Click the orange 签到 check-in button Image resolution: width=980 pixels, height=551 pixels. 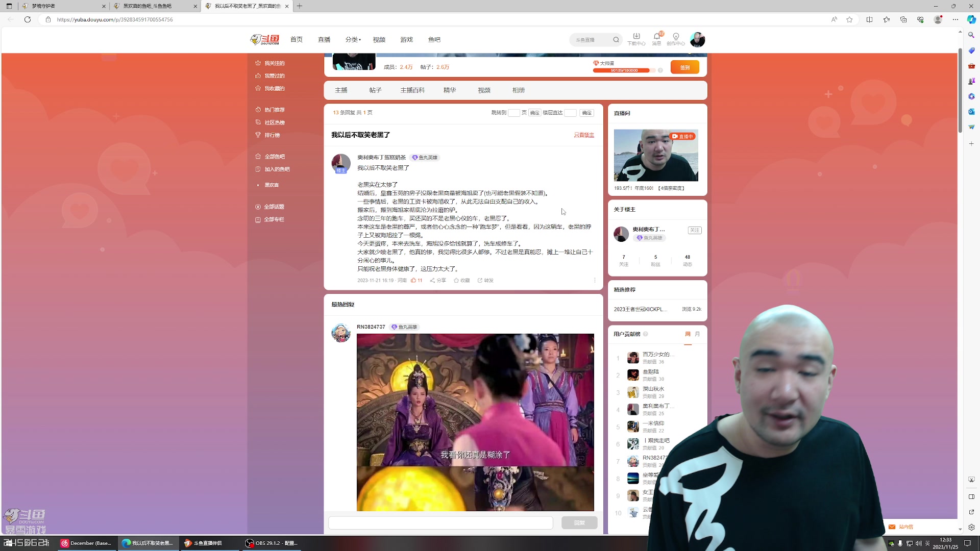(685, 67)
